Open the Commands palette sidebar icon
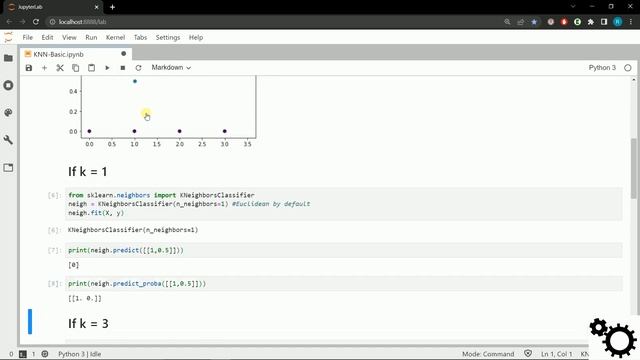Screen dimensions: 640x360 [8, 113]
